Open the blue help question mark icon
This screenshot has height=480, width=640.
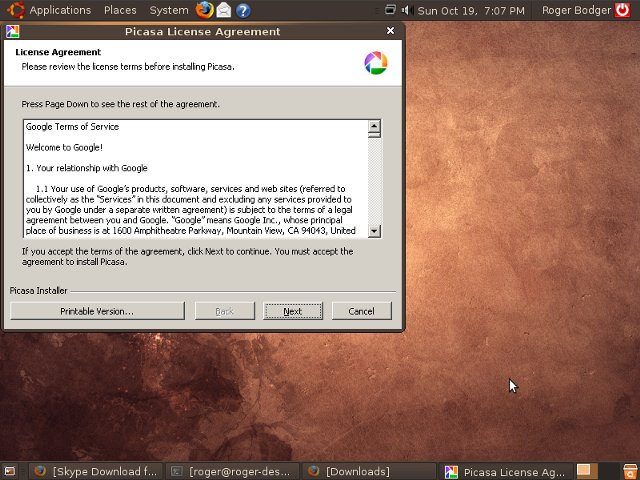coord(243,10)
